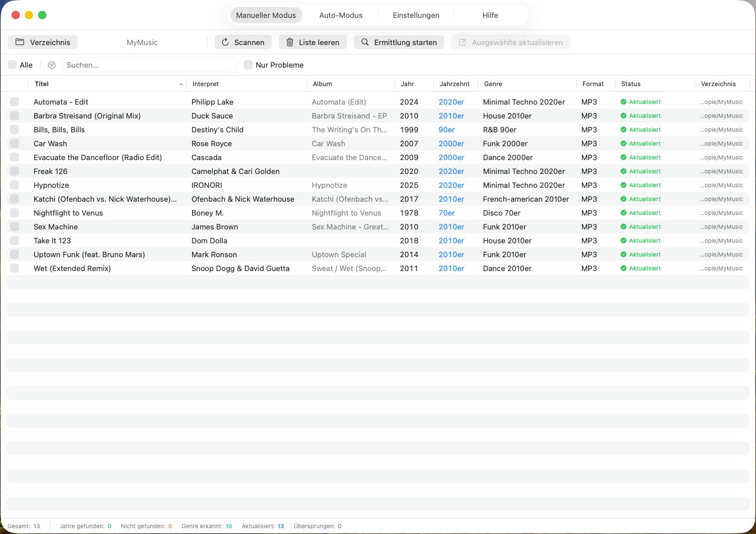Click the green status checkmark for Barbra Streisand
The height and width of the screenshot is (534, 756).
(623, 116)
